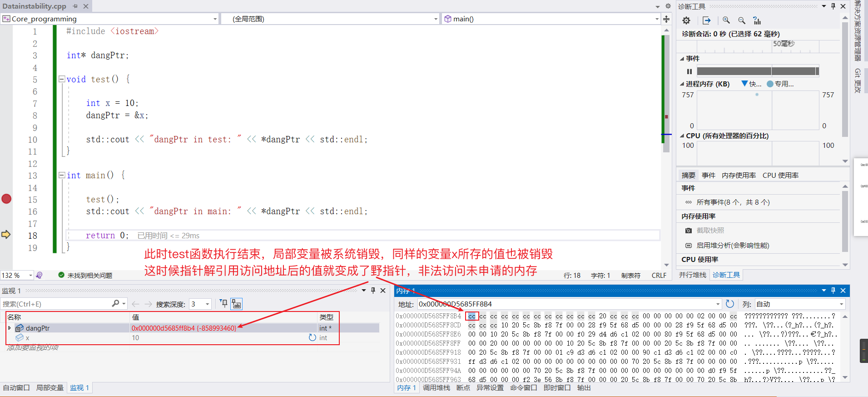Open diagnostic tools settings gear
868x397 pixels.
[x=686, y=20]
